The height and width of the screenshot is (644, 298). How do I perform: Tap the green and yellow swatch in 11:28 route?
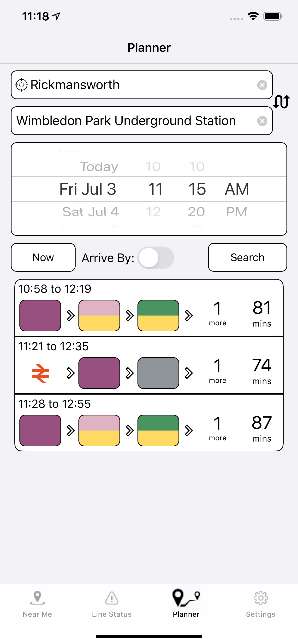(x=158, y=431)
